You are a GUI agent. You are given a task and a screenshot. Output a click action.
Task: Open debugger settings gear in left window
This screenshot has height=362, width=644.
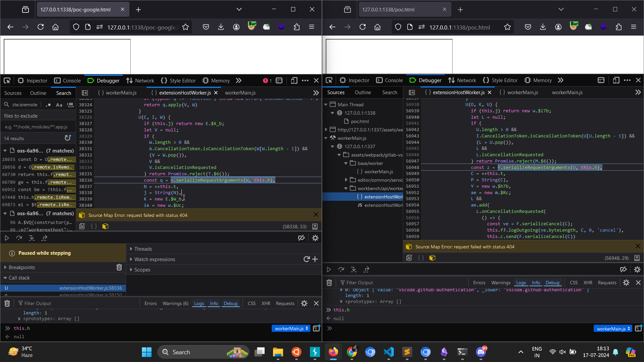[x=315, y=238]
